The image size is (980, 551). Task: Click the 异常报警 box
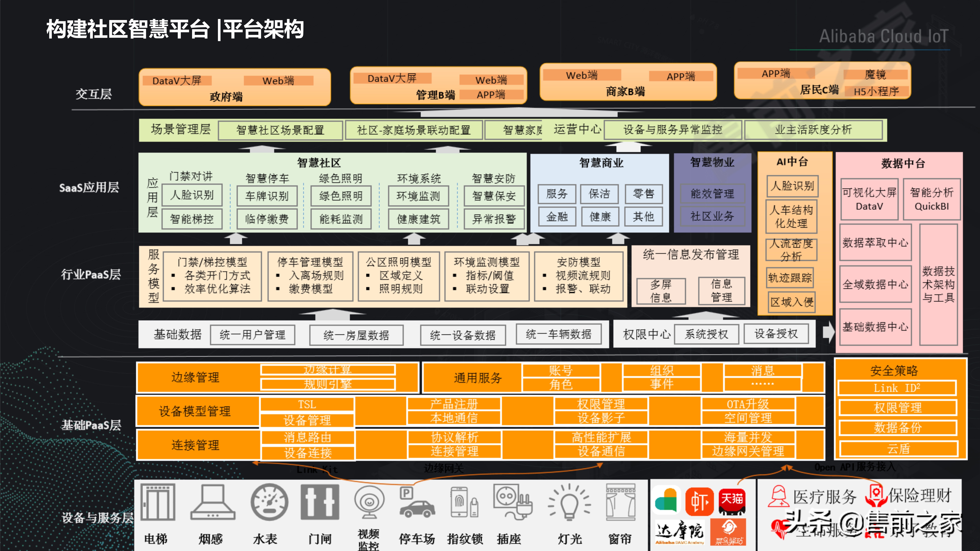(494, 219)
